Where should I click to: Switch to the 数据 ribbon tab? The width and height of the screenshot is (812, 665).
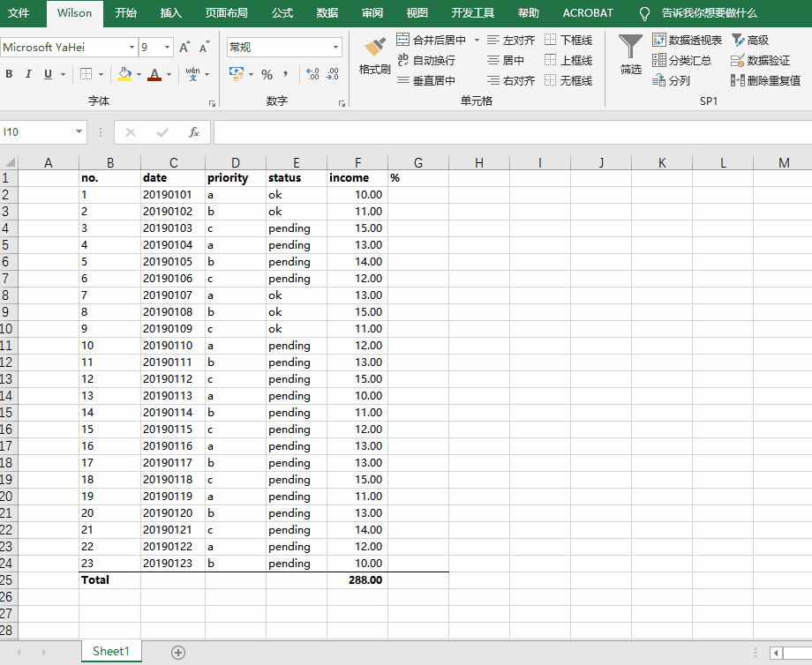[x=326, y=13]
